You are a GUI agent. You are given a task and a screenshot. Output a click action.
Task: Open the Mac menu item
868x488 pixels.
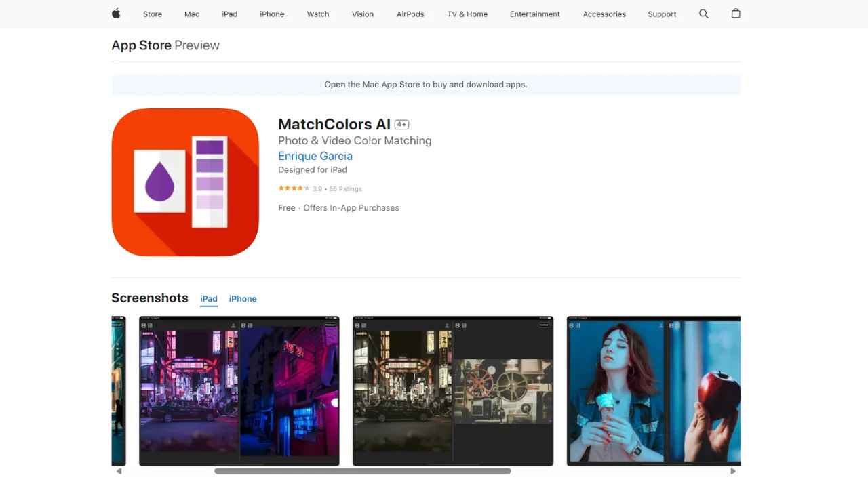[192, 14]
